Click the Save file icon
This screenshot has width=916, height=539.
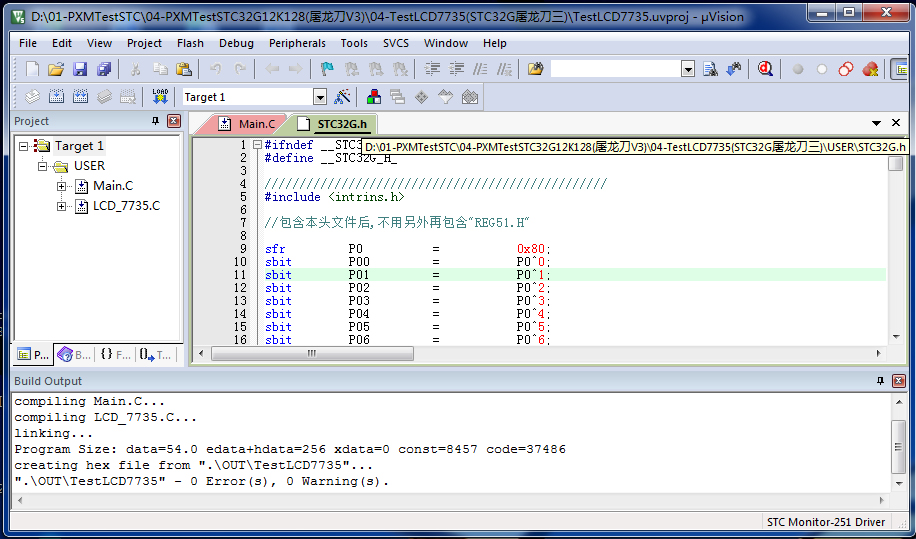(80, 69)
